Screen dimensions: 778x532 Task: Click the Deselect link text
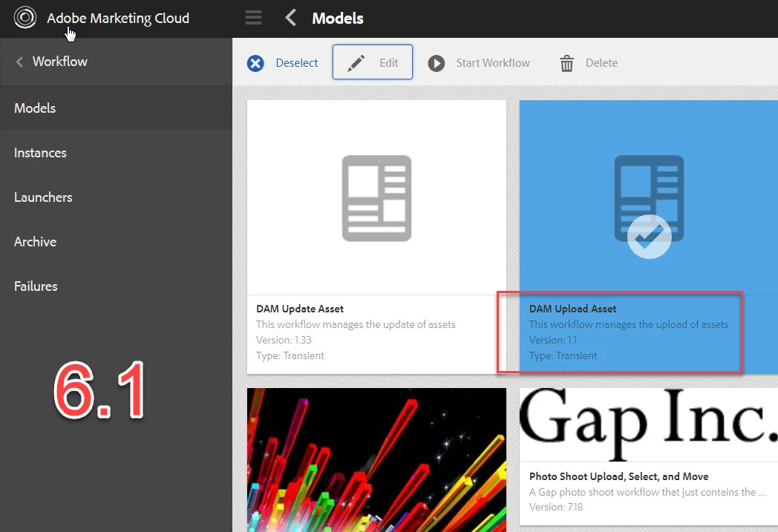coord(297,63)
